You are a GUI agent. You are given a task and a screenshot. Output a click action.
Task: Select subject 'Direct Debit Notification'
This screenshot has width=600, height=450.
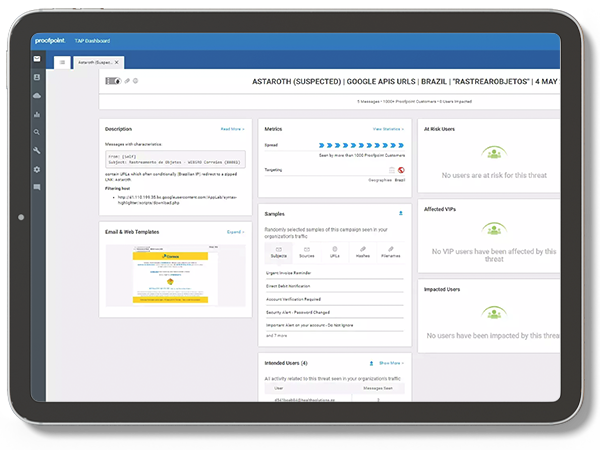tap(288, 286)
